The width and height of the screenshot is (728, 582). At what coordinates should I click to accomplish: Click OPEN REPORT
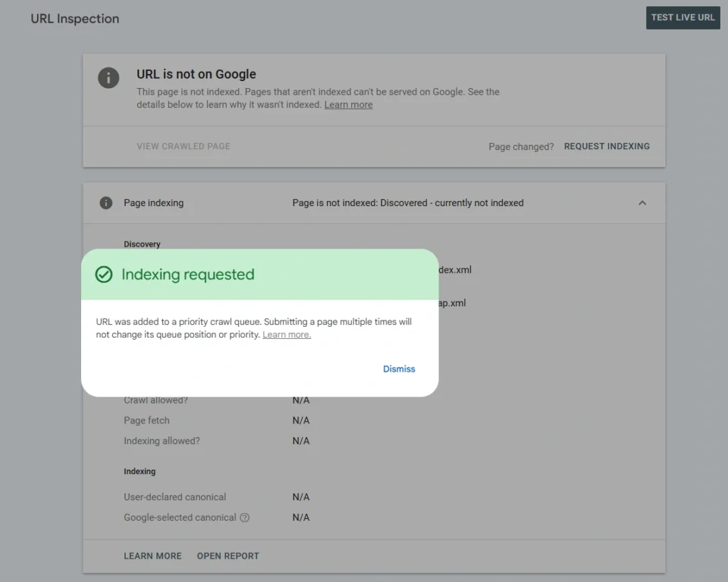pos(227,556)
